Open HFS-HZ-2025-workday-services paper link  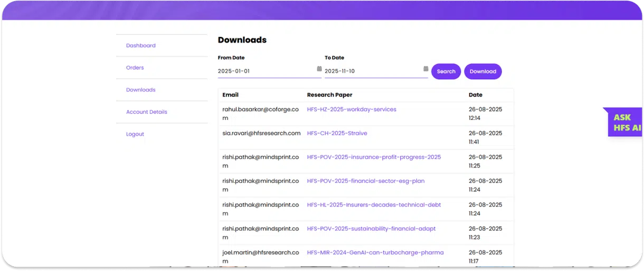click(351, 109)
